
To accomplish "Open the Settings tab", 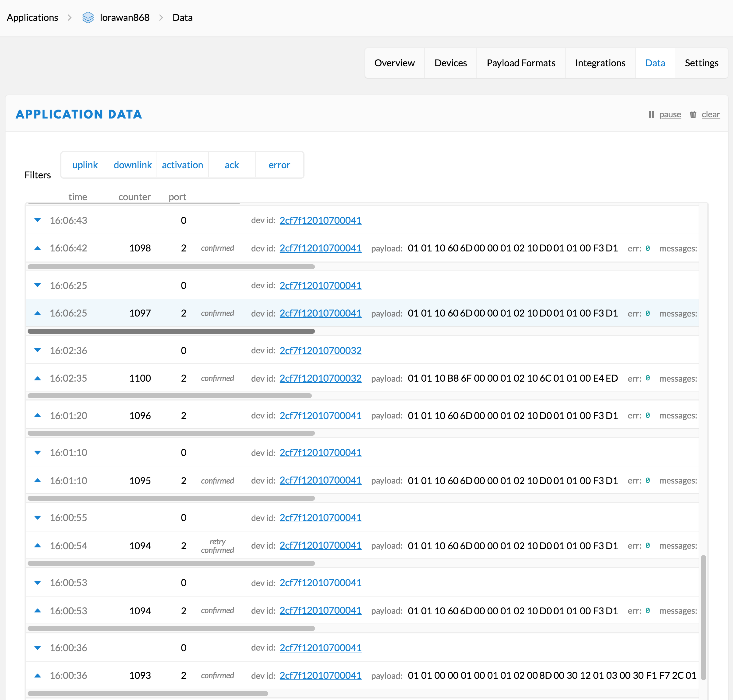I will (701, 63).
